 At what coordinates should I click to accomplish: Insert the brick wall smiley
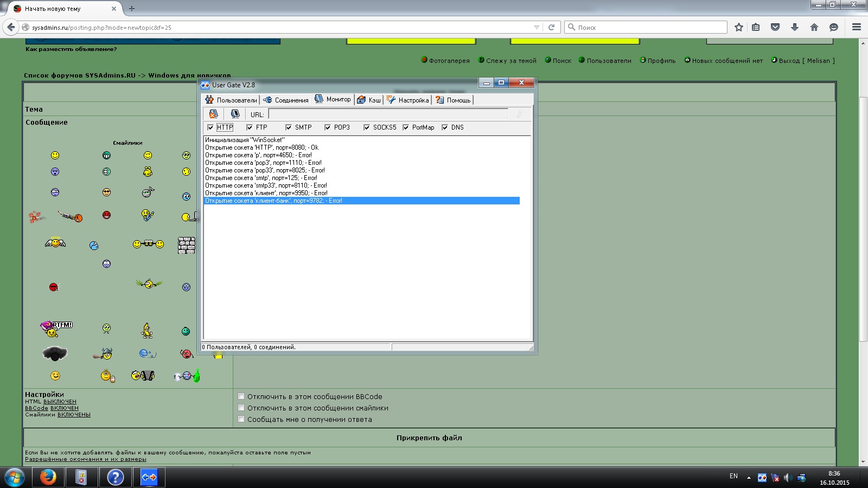coord(187,245)
